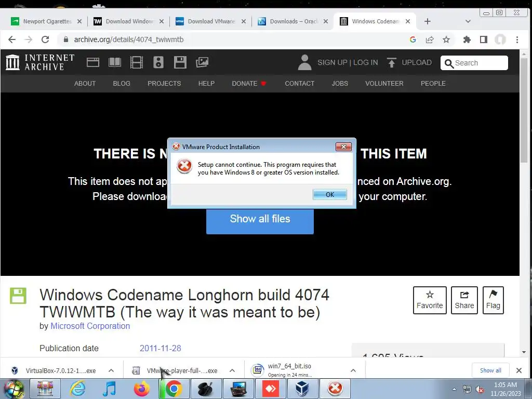Open the Chrome profile avatar
Image resolution: width=532 pixels, height=399 pixels.
500,39
